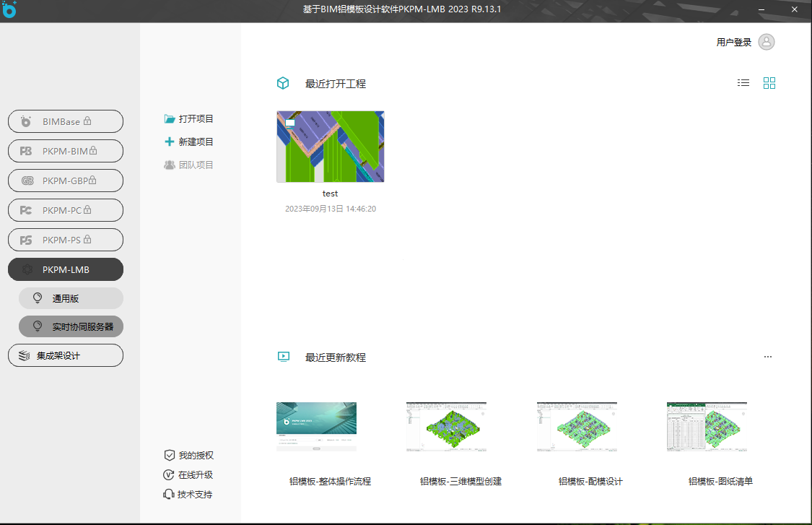Click the 技术支持 headset icon
Screen dimensions: 812x525
click(169, 495)
